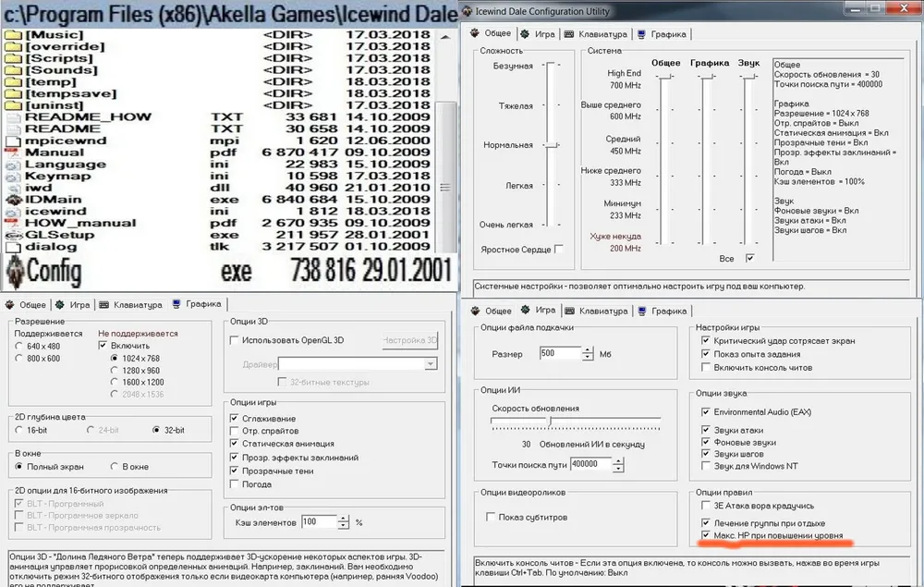Viewport: 924px width, 587px height.
Task: Select the [override] folder icon
Action: pyautogui.click(x=13, y=46)
